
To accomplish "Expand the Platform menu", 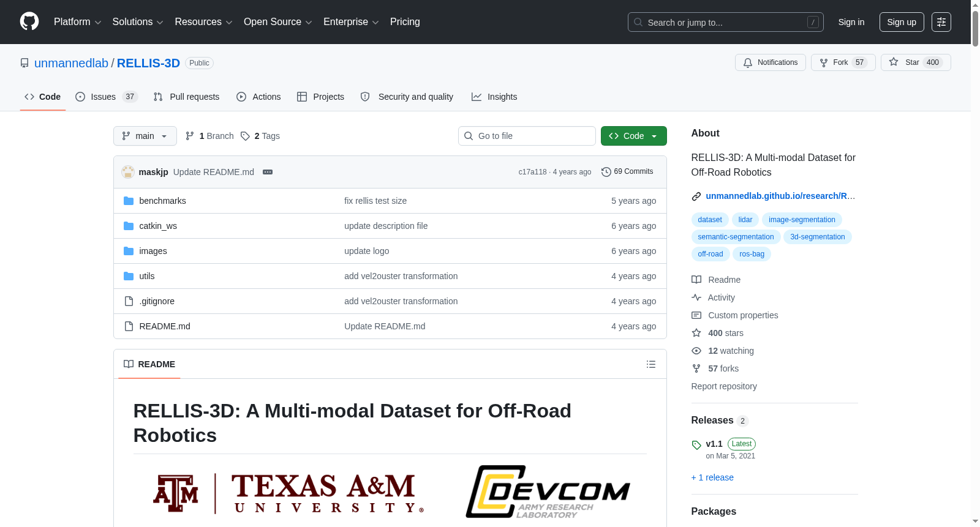I will coord(78,22).
